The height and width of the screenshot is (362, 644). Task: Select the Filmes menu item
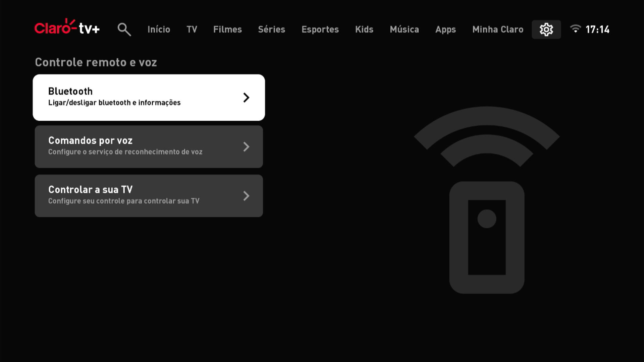227,29
